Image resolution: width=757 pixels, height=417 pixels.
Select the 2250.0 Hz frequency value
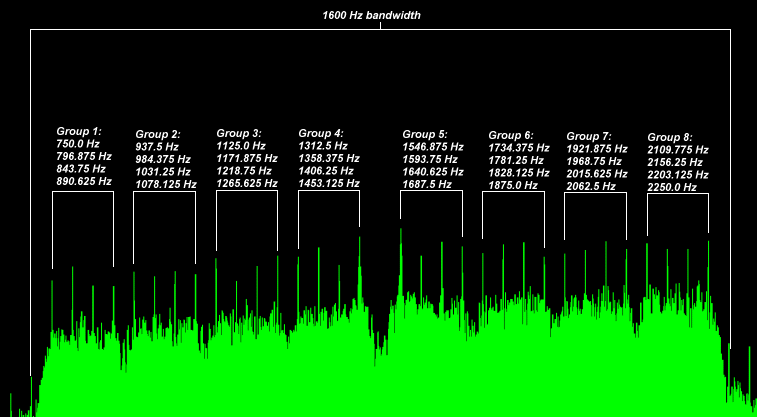(672, 187)
